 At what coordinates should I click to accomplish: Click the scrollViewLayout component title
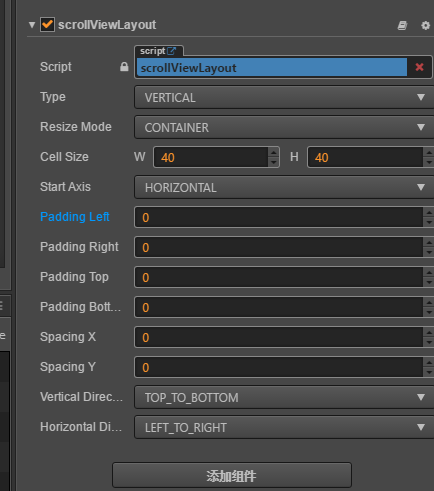click(x=107, y=25)
